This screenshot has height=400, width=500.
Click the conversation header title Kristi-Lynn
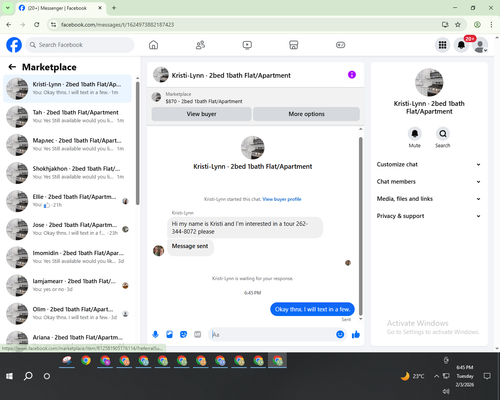click(231, 75)
